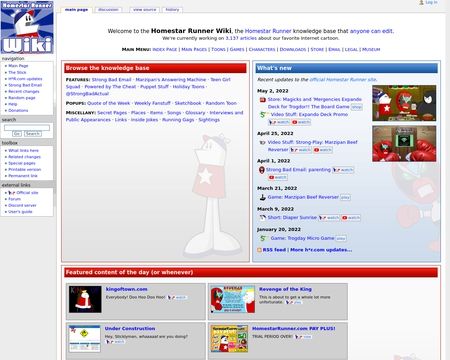Watch parenting email on YouTube
This screenshot has width=450, height=360.
point(278,177)
